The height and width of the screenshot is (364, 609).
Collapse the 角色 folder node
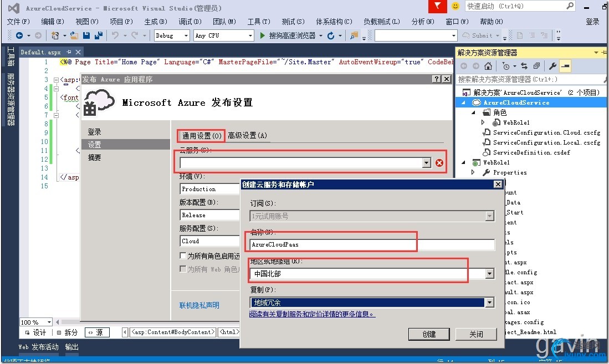coord(473,112)
